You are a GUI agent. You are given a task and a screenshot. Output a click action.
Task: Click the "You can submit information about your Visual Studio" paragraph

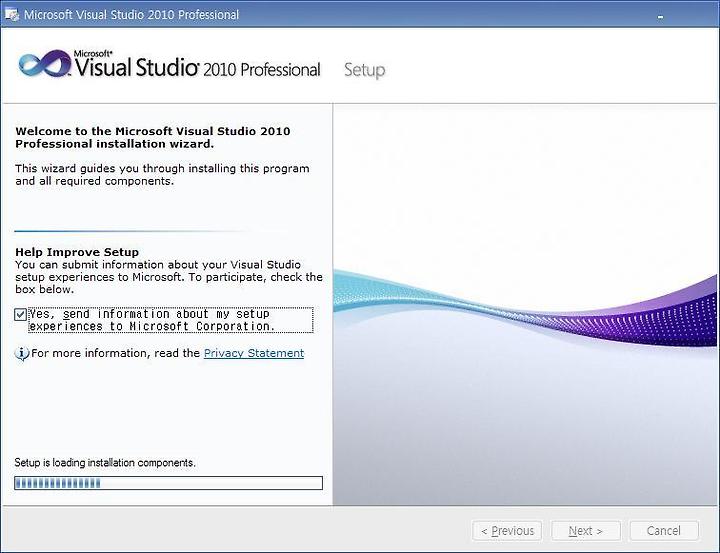coord(169,277)
